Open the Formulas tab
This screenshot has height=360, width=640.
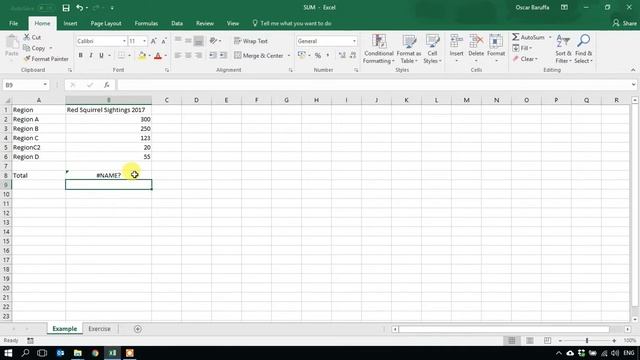pos(146,23)
